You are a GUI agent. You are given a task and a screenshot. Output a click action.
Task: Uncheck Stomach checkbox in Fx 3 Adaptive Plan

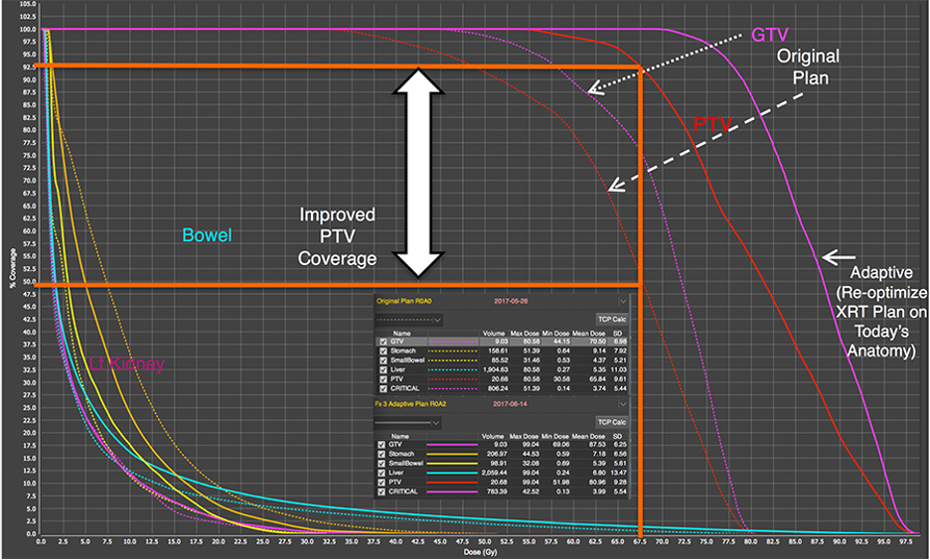(x=382, y=454)
